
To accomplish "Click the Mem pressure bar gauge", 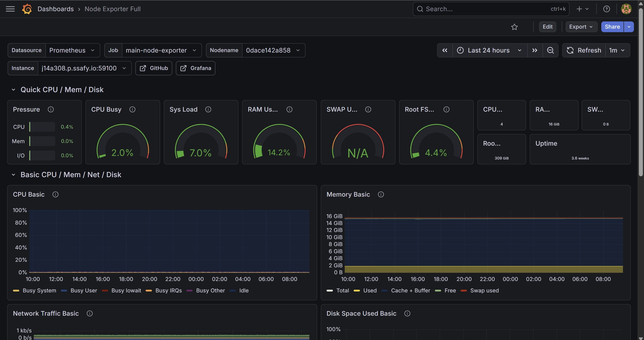I will 42,141.
